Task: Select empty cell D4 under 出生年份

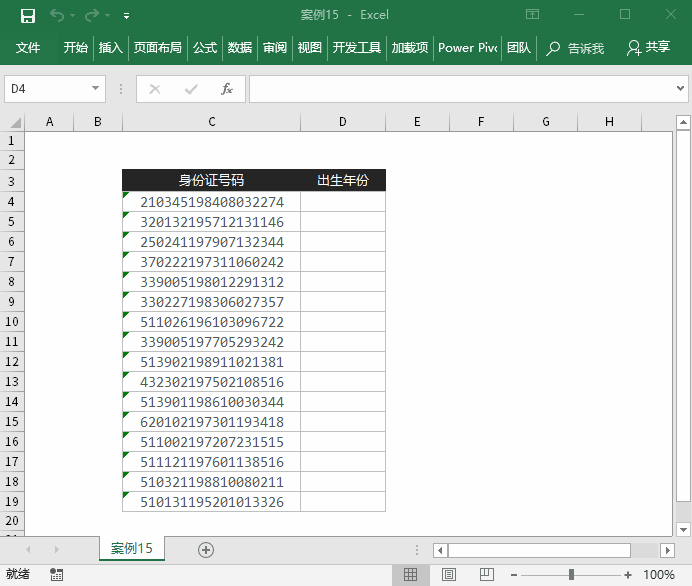Action: point(343,202)
